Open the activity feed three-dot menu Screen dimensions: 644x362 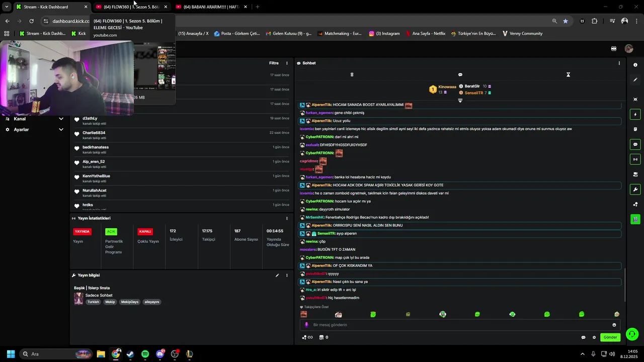(287, 63)
